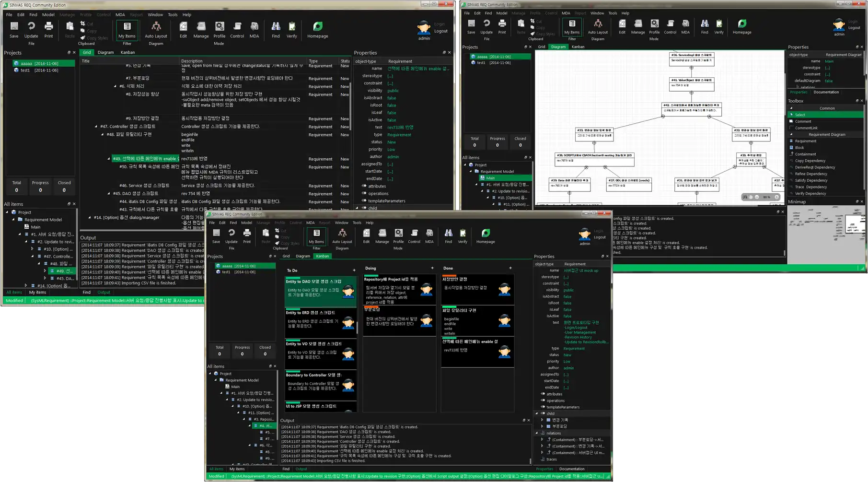Collapse Common section in the Toolbox
Screen dimensions: 868x482
pos(791,108)
